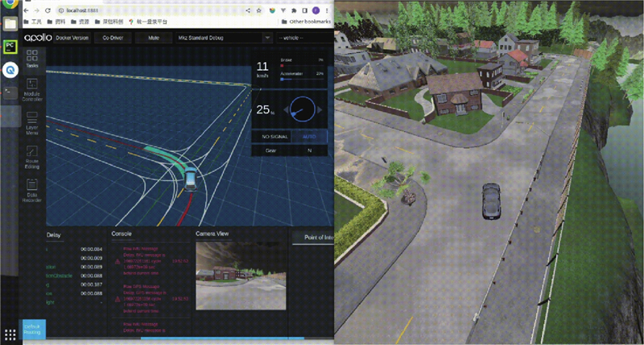
Task: Open the Tasks panel in sidebar
Action: point(32,59)
